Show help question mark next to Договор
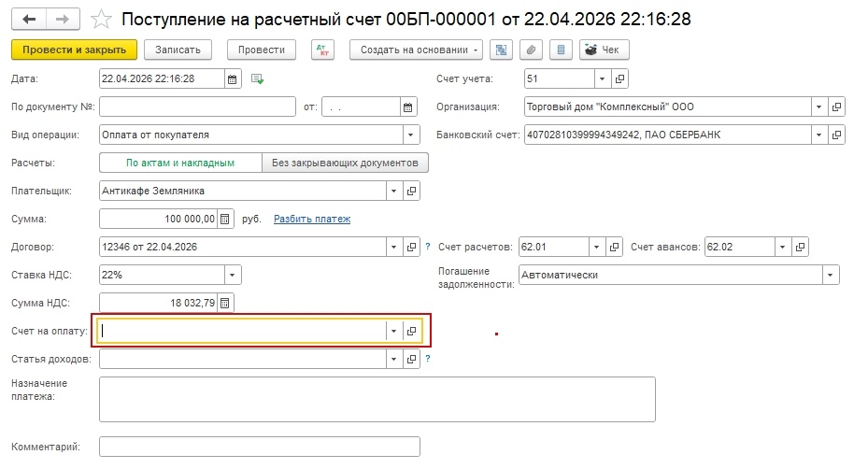The image size is (868, 469). [427, 247]
